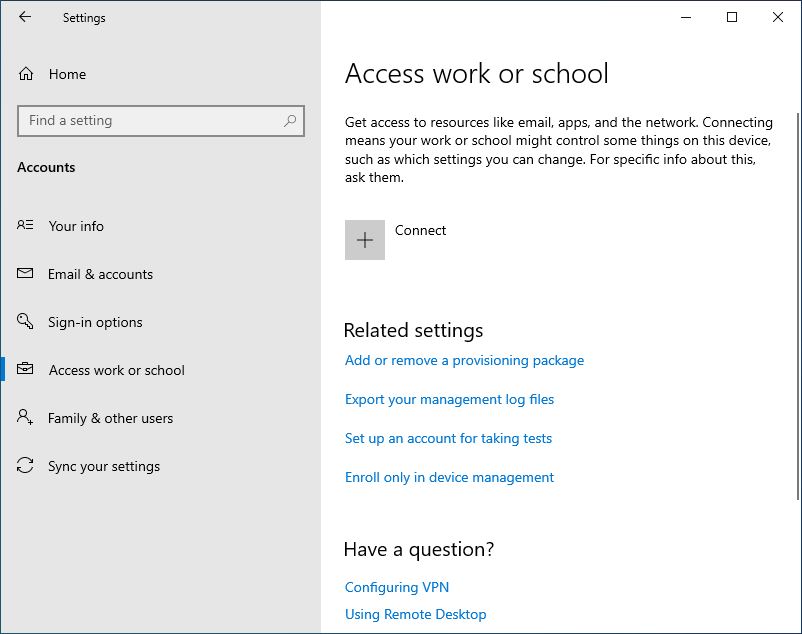Open Email & accounts via envelope icon

click(25, 274)
